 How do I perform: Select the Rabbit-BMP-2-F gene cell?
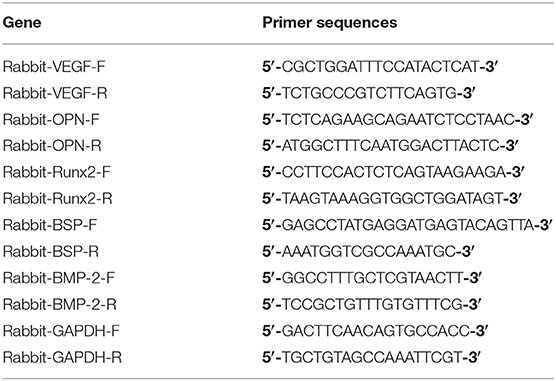pos(59,278)
